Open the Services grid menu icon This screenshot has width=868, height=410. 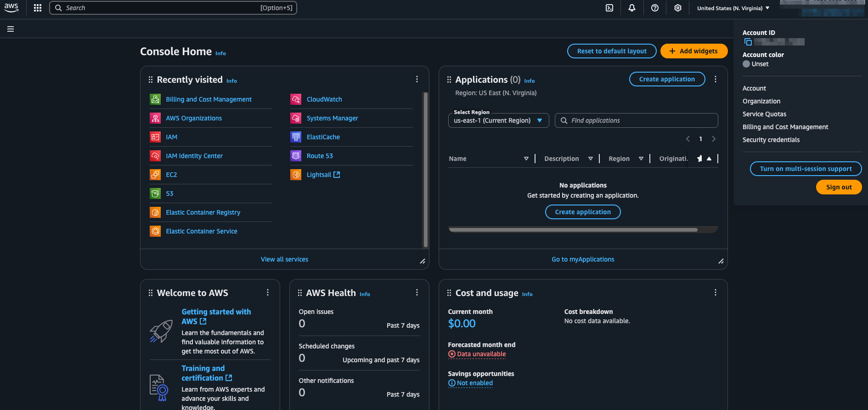tap(38, 8)
